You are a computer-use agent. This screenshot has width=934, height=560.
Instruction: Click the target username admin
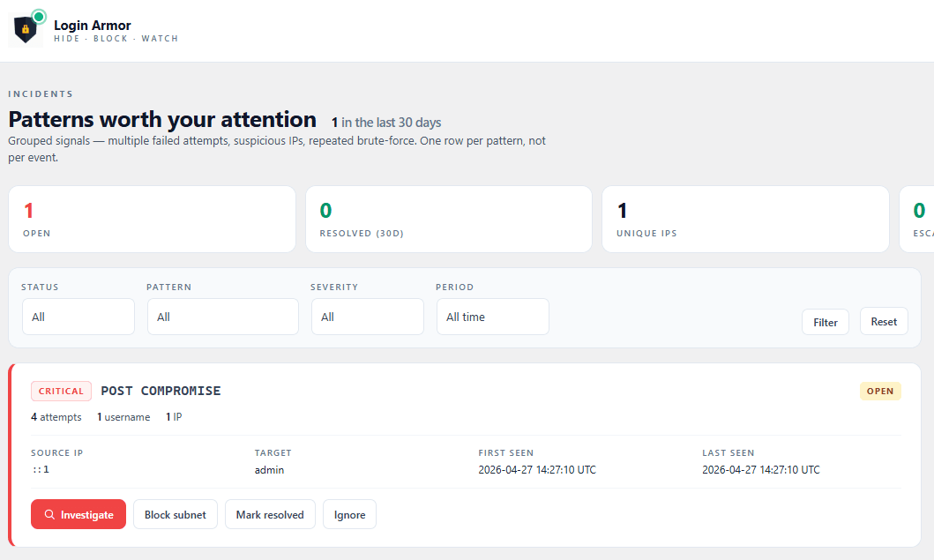(269, 469)
